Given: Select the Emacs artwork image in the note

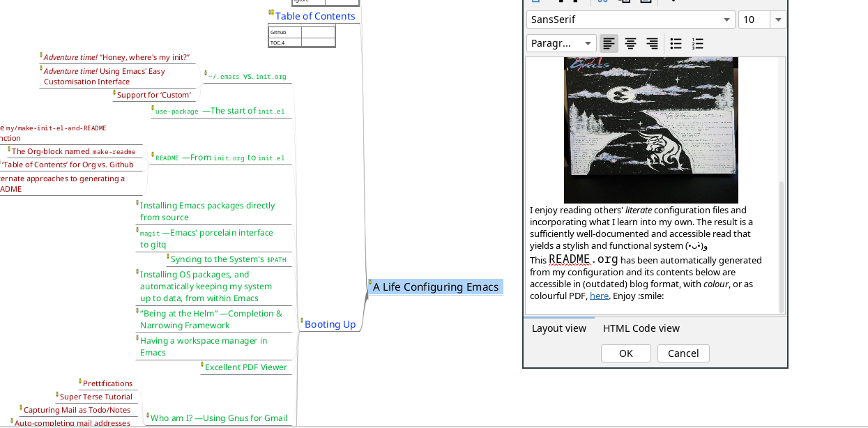Looking at the screenshot, I should coord(651,130).
